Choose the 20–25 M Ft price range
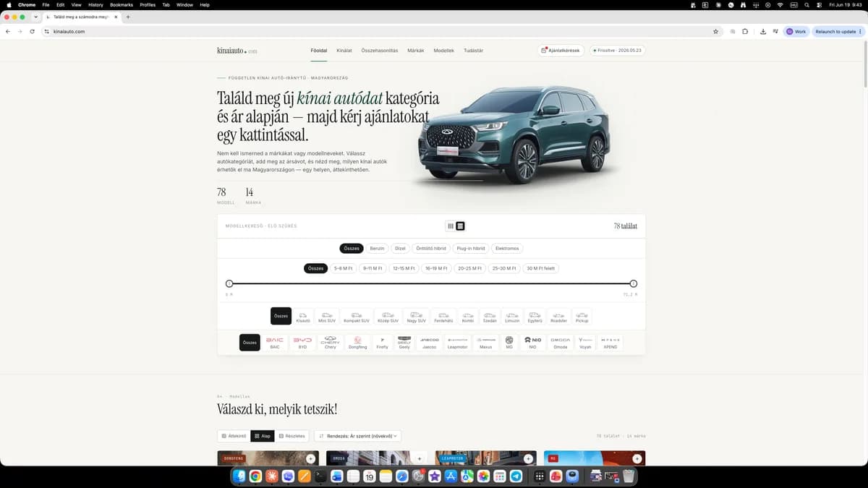 pyautogui.click(x=469, y=268)
